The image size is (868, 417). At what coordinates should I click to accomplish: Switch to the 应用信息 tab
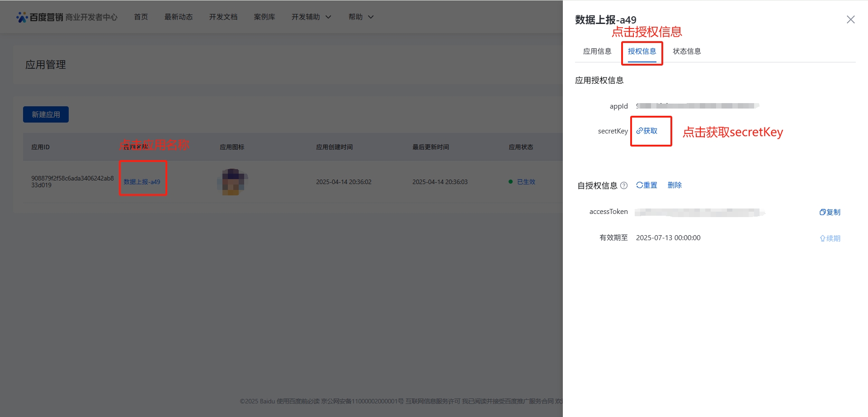click(597, 51)
